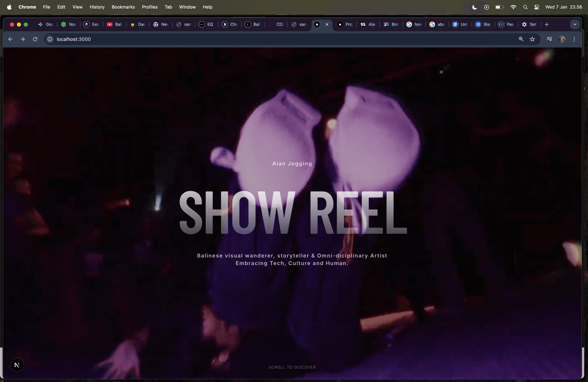588x382 pixels.
Task: Open the Next.js dev tools badge
Action: pos(17,365)
